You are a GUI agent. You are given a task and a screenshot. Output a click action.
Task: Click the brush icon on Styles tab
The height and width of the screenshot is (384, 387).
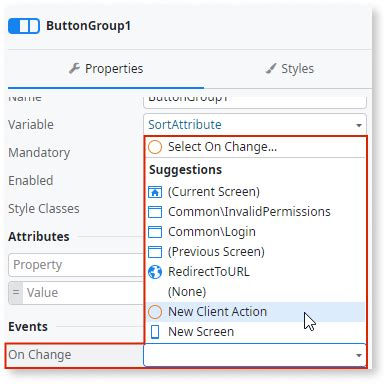(x=271, y=68)
